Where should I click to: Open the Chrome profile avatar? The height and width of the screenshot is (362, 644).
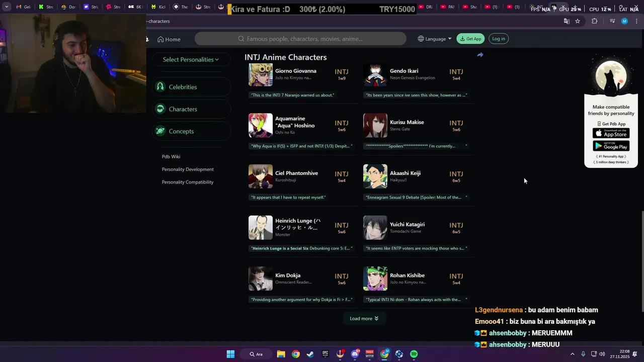tap(624, 21)
